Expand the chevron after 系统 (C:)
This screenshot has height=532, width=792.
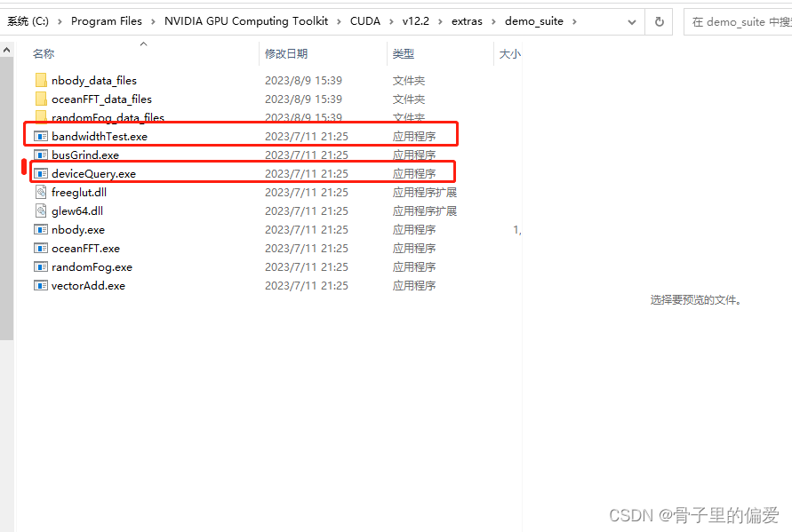tap(60, 21)
